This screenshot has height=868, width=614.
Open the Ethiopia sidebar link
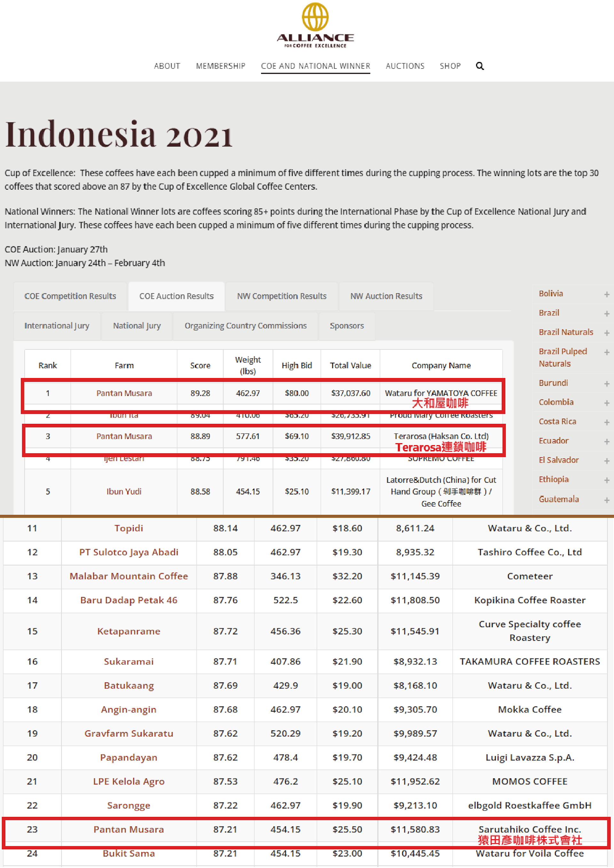pos(554,479)
